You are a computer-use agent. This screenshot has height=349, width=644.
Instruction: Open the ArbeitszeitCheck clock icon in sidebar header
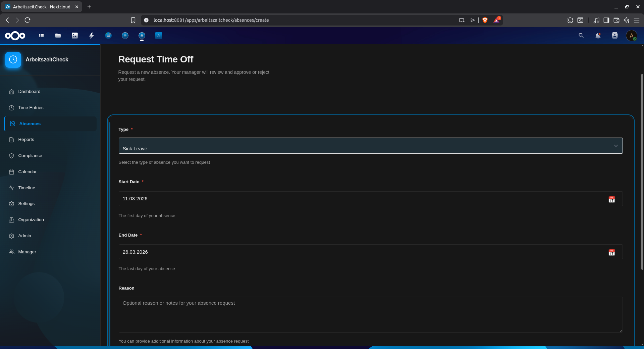[x=13, y=59]
